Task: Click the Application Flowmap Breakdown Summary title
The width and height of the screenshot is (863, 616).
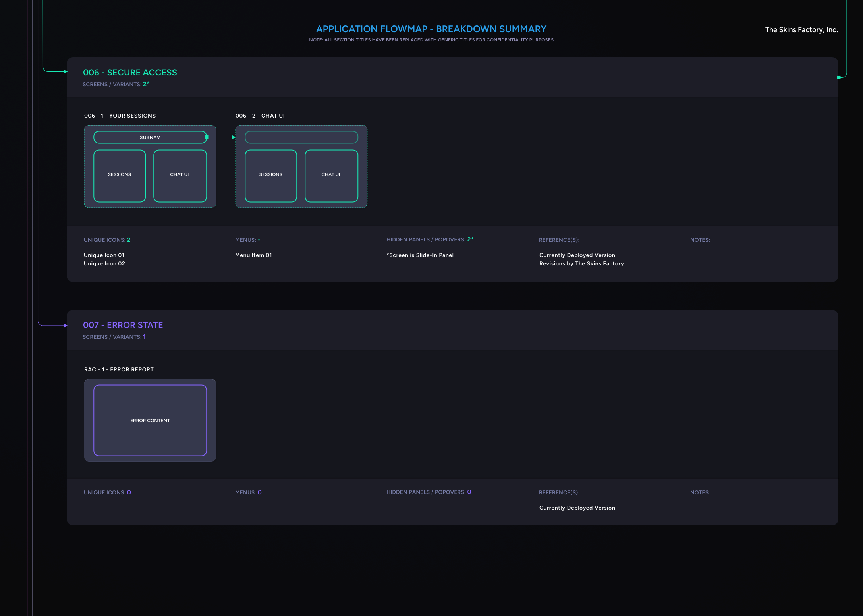Action: 431,29
